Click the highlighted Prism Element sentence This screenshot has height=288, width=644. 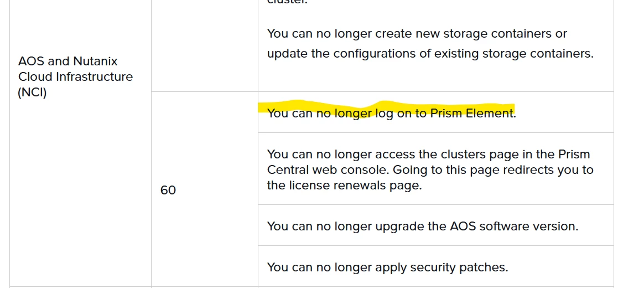click(x=391, y=113)
